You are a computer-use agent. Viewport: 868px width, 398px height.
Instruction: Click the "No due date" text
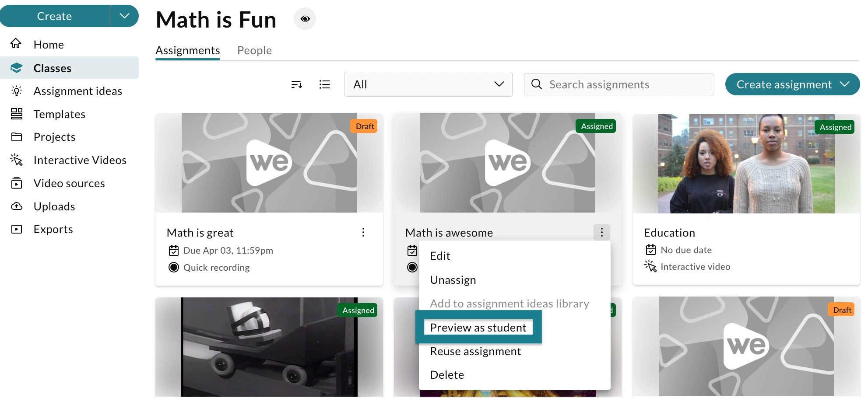pos(686,250)
